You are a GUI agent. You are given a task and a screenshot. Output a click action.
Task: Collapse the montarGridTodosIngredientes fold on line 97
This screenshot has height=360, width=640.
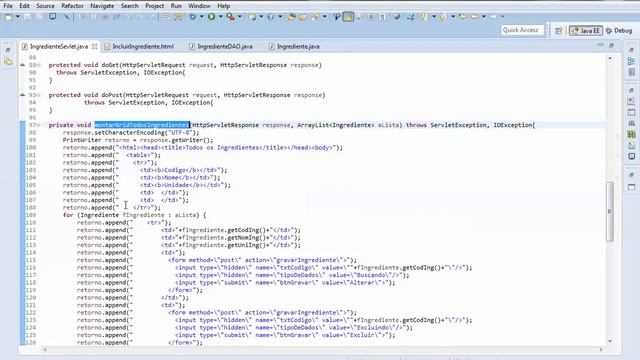(39, 125)
